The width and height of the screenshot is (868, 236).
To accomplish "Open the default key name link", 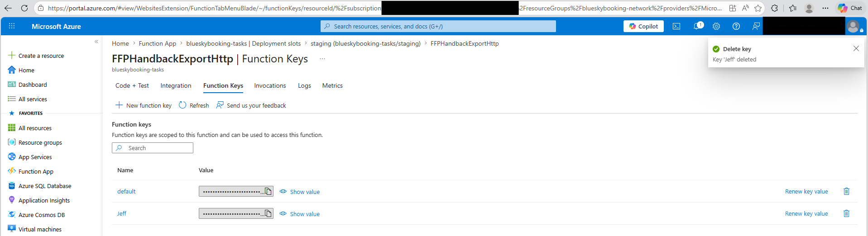I will (126, 191).
